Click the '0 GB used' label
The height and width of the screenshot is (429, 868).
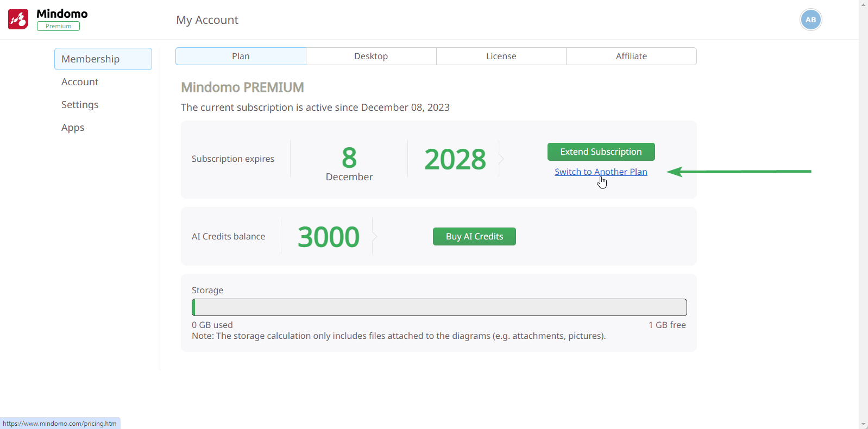212,325
